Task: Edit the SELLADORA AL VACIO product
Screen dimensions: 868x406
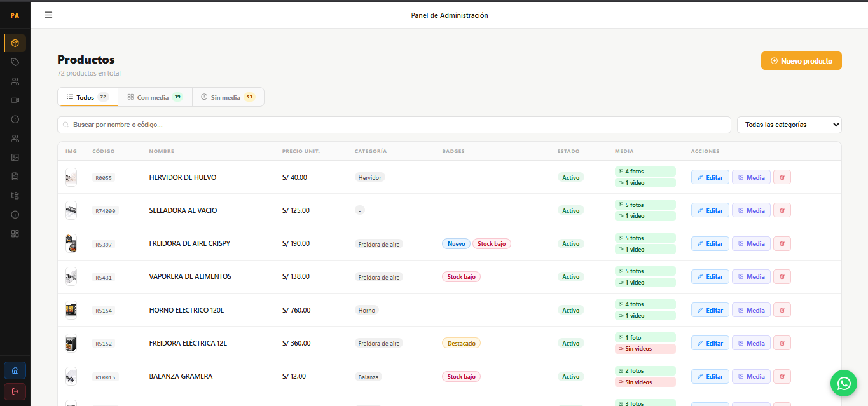Action: coord(710,210)
